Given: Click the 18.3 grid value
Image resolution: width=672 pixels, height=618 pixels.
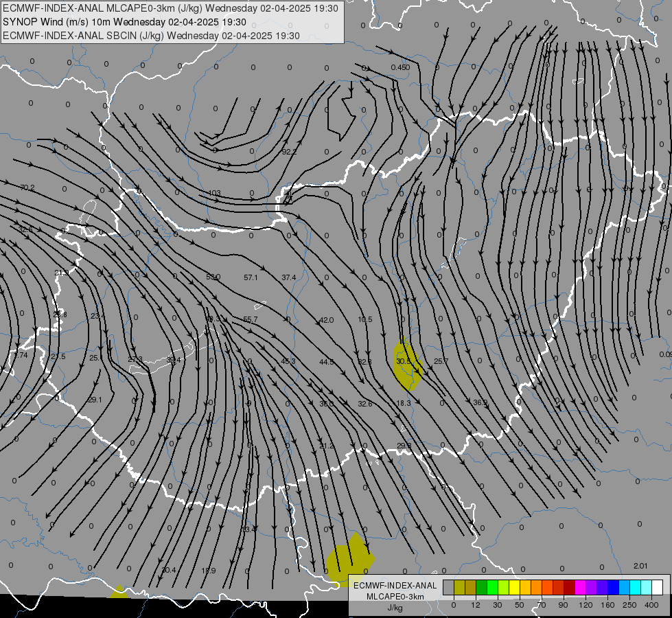Looking at the screenshot, I should click(404, 403).
